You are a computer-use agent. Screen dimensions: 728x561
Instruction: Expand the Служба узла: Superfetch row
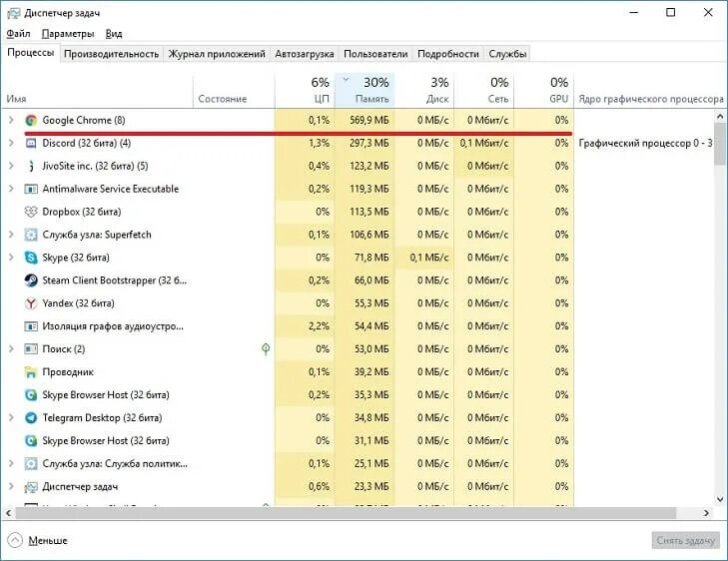(11, 235)
